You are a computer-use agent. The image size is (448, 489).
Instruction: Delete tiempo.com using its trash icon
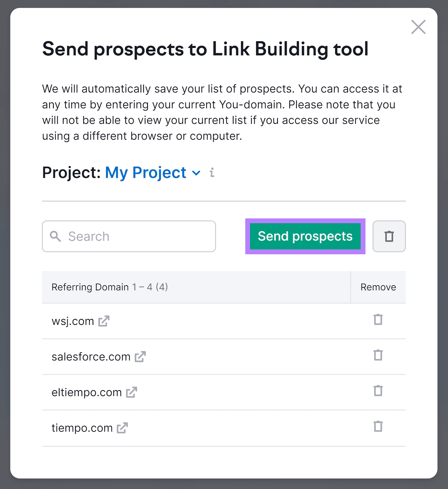(378, 427)
